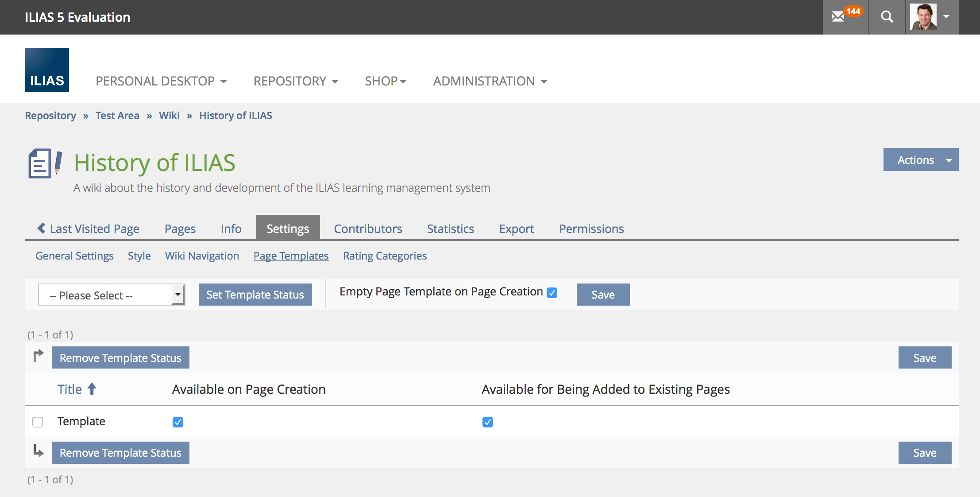Image resolution: width=980 pixels, height=497 pixels.
Task: Click the ILIAS logo
Action: coord(47,70)
